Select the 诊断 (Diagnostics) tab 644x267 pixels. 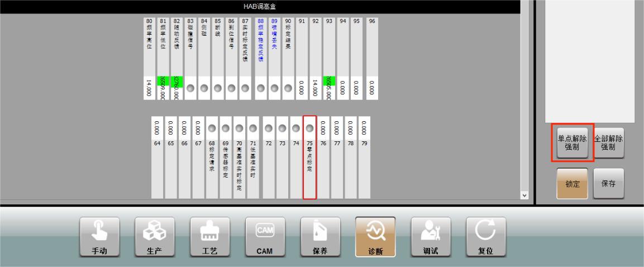375,237
